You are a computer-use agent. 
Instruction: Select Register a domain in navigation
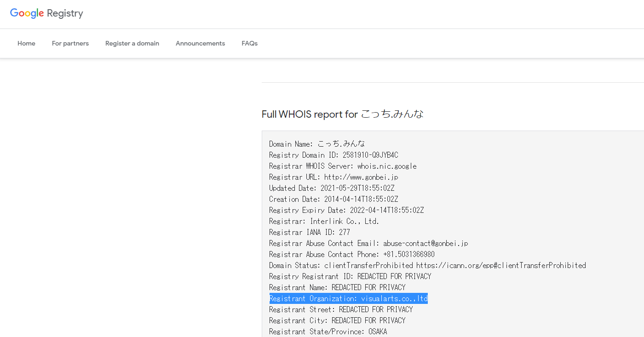132,43
